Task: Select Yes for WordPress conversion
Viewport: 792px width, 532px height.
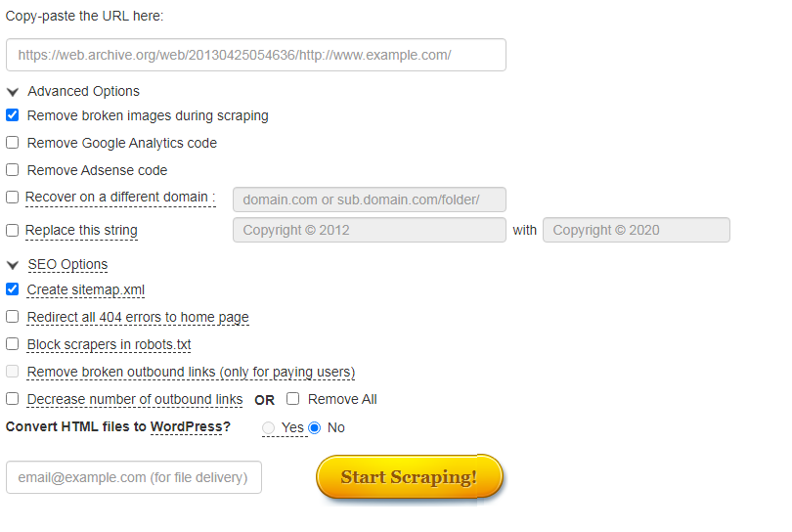Action: [x=268, y=428]
